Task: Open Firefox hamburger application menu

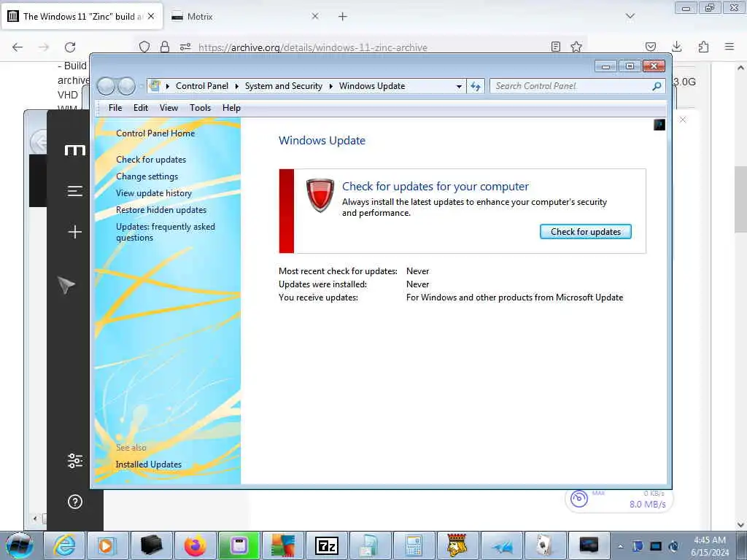Action: (729, 47)
